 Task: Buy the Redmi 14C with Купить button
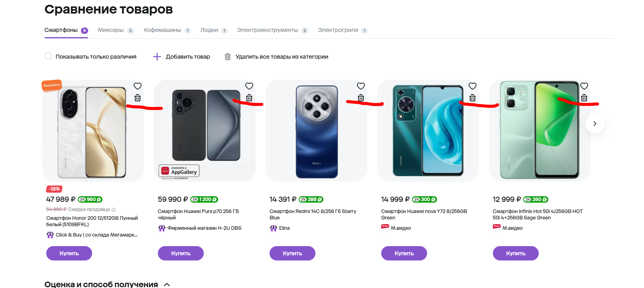(292, 253)
